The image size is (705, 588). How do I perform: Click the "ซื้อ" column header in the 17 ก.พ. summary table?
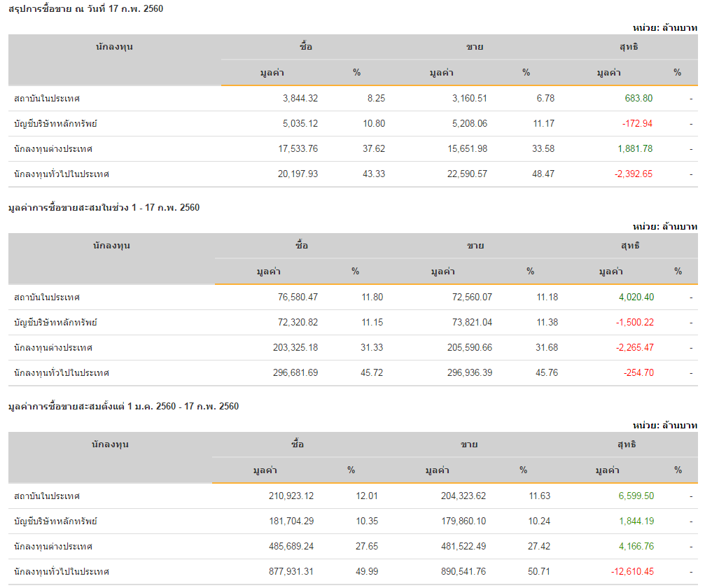(305, 47)
